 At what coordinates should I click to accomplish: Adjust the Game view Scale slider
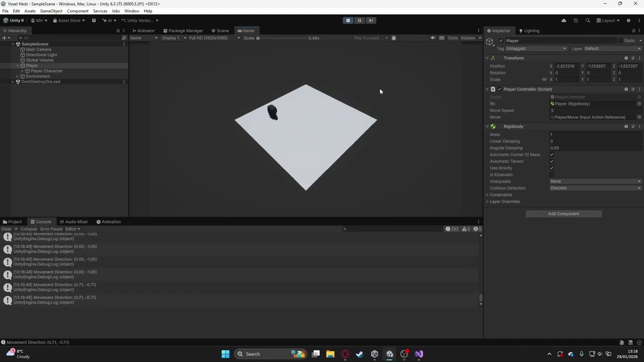pos(282,38)
